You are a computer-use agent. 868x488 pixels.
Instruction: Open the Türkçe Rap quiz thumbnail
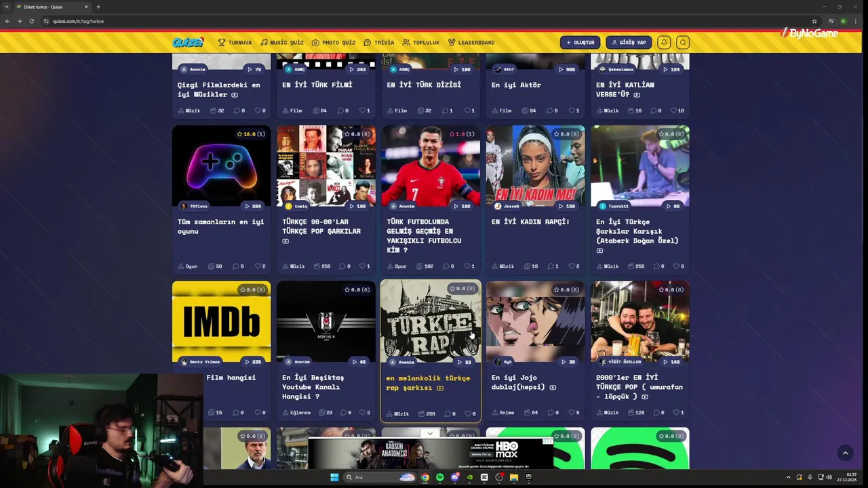point(431,322)
